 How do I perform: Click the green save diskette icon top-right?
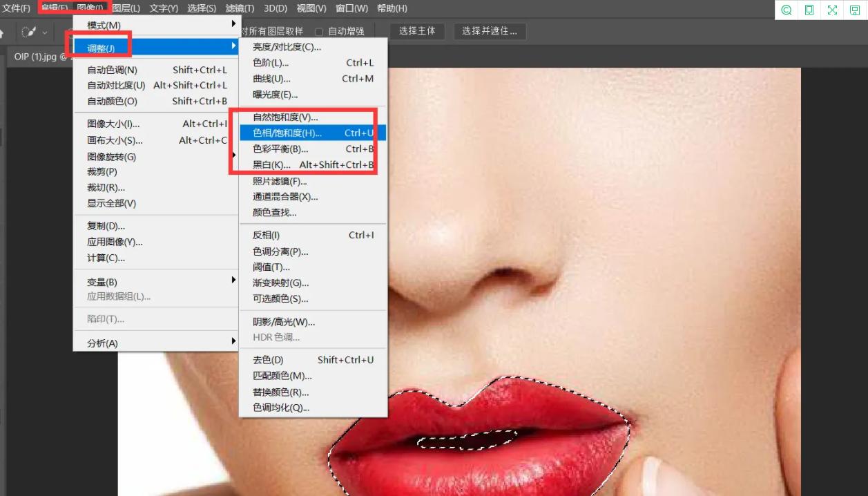(854, 10)
